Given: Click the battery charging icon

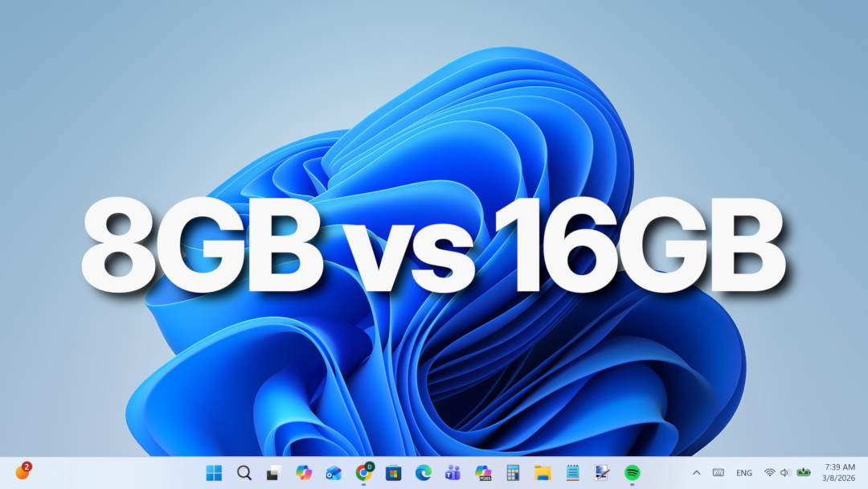Looking at the screenshot, I should coord(803,472).
